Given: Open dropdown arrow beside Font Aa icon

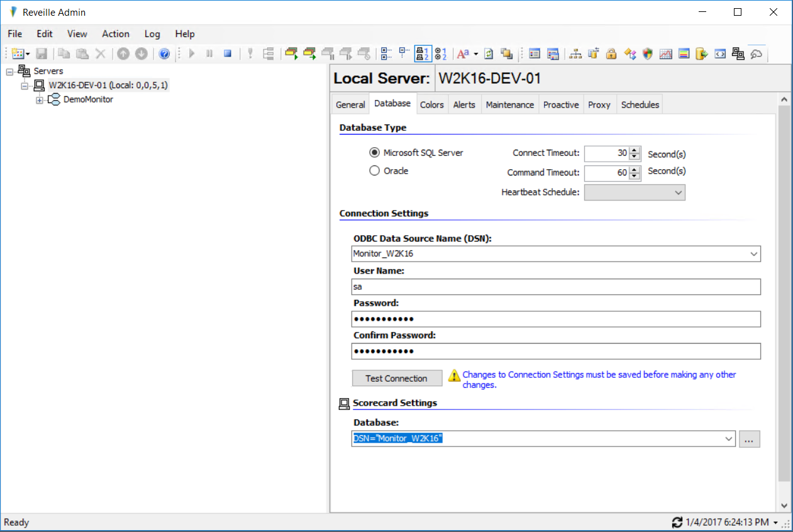Looking at the screenshot, I should point(476,54).
